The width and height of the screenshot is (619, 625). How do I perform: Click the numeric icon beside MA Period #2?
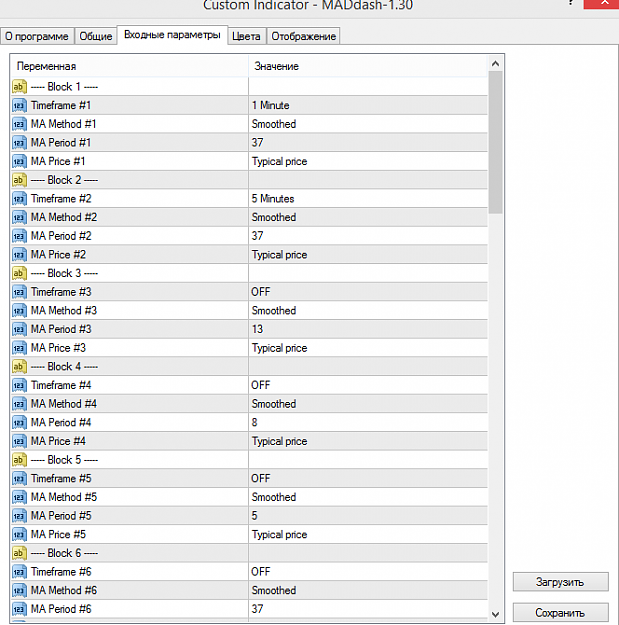(19, 236)
